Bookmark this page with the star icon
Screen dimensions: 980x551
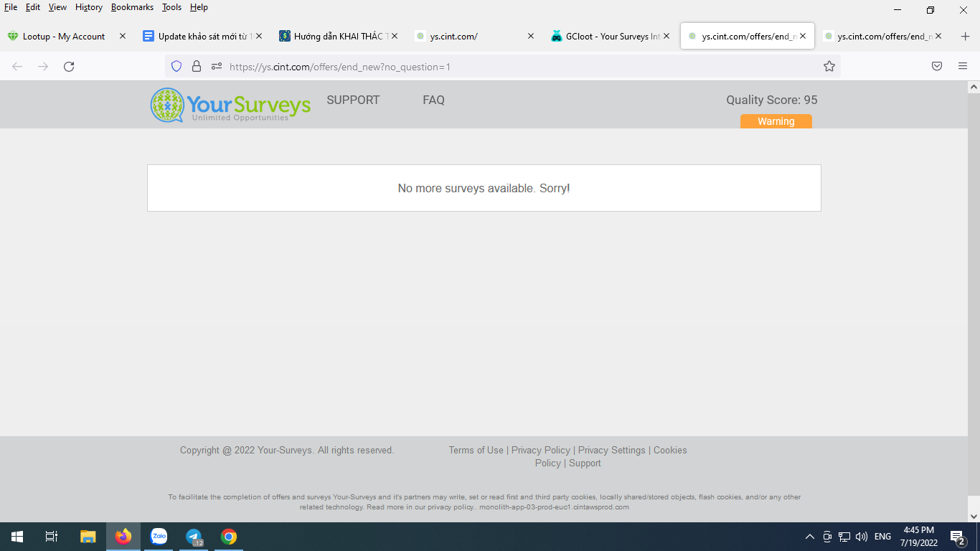tap(829, 67)
